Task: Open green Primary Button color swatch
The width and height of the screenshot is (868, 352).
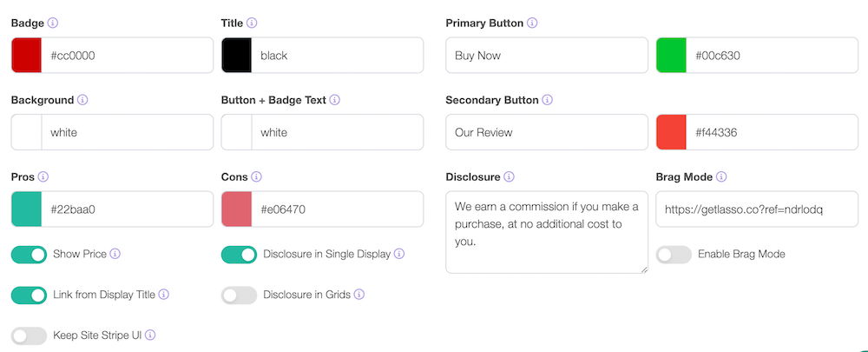Action: (x=672, y=56)
